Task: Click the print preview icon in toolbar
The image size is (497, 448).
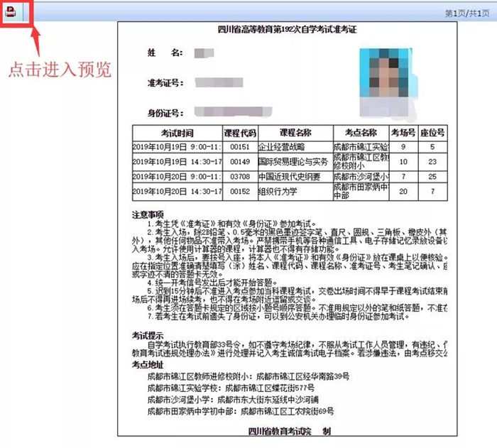Action: (11, 12)
